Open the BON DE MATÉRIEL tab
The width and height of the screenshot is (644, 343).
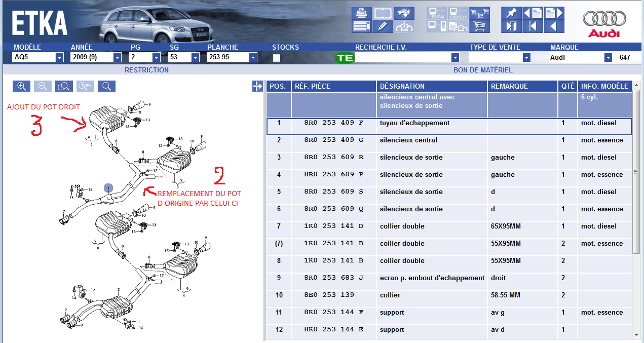(x=483, y=70)
